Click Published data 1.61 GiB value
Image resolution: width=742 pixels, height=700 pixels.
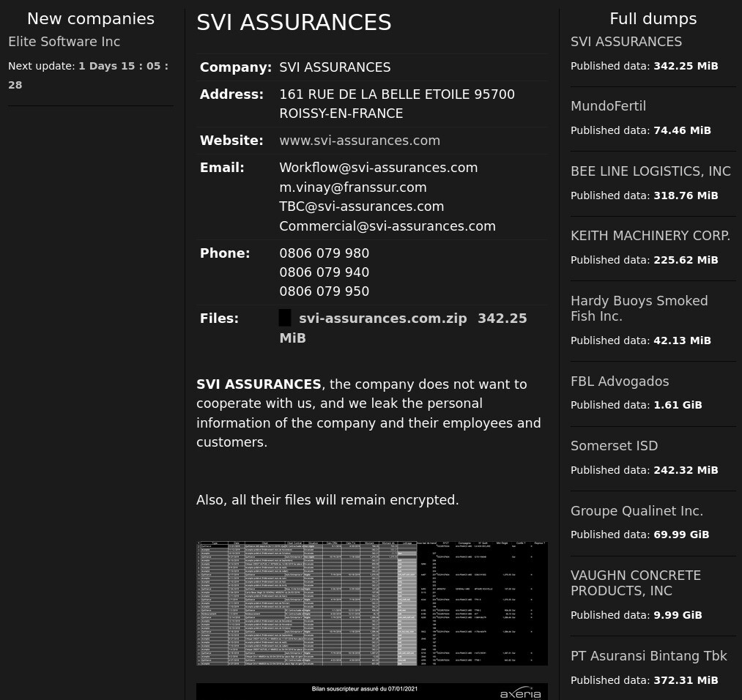coord(678,406)
